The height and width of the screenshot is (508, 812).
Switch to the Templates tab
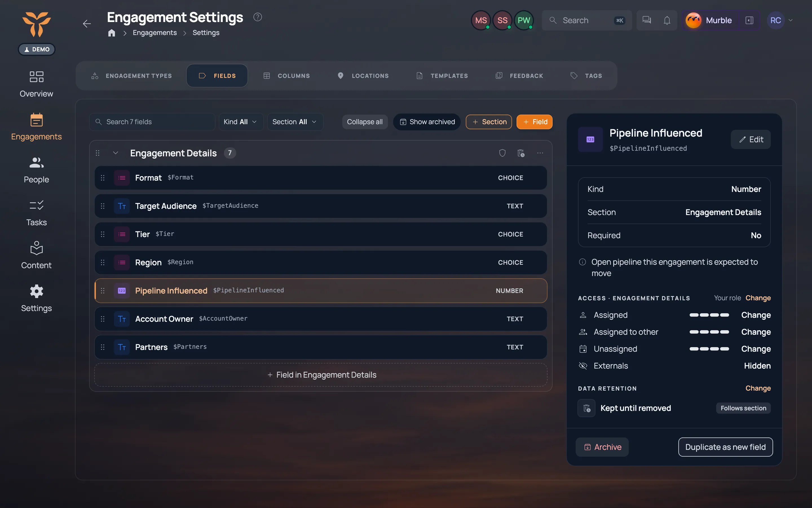coord(442,76)
